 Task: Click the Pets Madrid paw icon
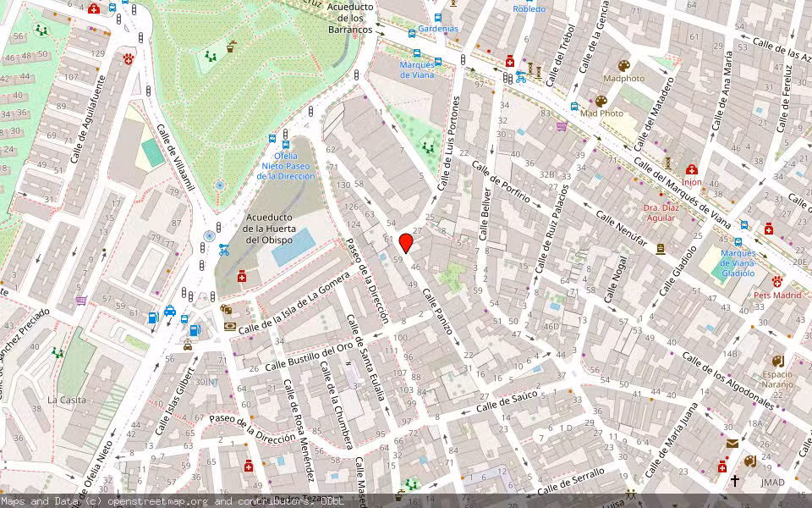(776, 281)
